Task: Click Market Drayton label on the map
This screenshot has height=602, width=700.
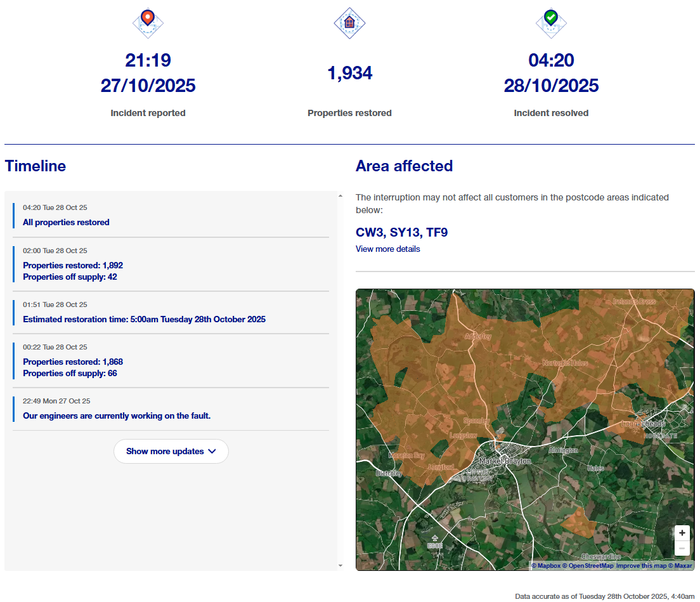Action: (505, 461)
